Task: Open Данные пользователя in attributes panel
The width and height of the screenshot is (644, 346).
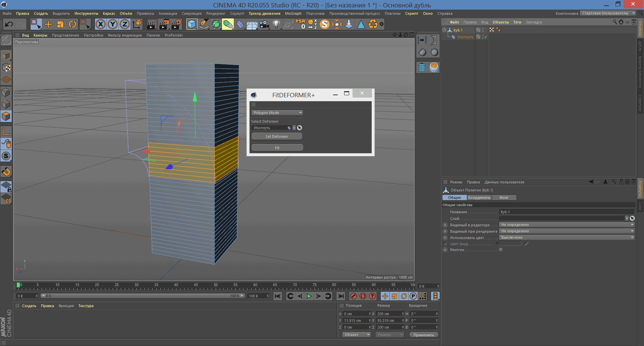Action: pyautogui.click(x=504, y=182)
